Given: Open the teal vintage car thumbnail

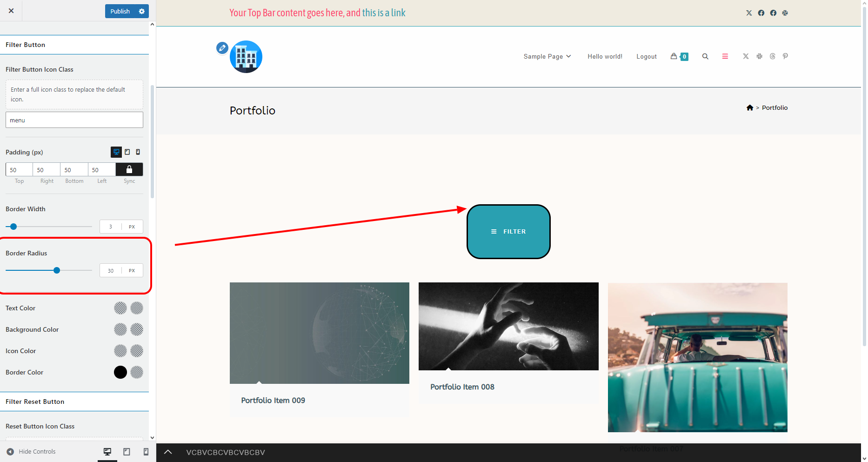Looking at the screenshot, I should point(698,357).
